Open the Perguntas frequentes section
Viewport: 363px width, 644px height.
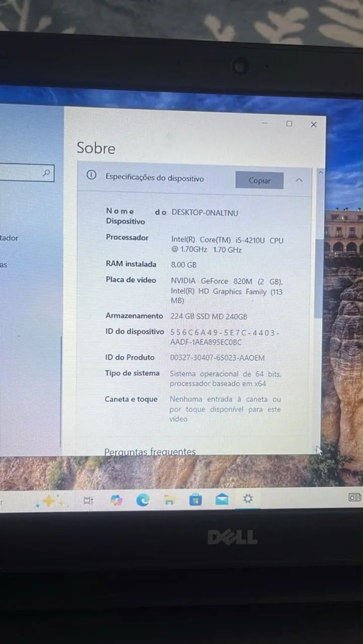[x=150, y=451]
